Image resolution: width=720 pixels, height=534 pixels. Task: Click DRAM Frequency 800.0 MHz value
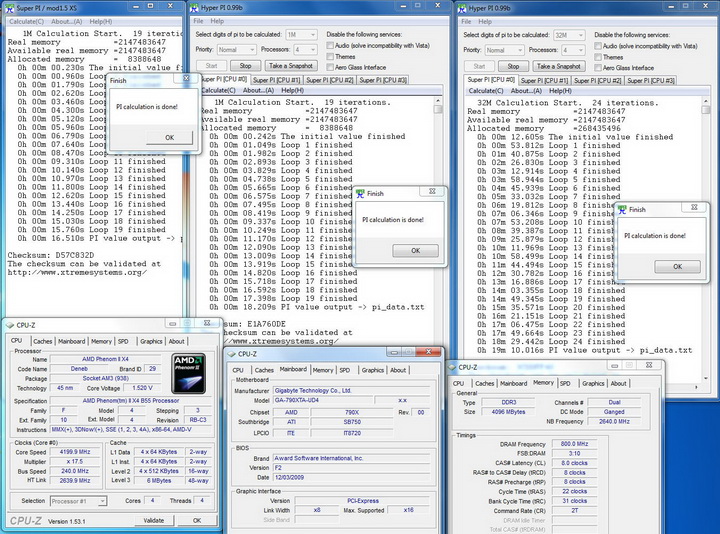(574, 444)
